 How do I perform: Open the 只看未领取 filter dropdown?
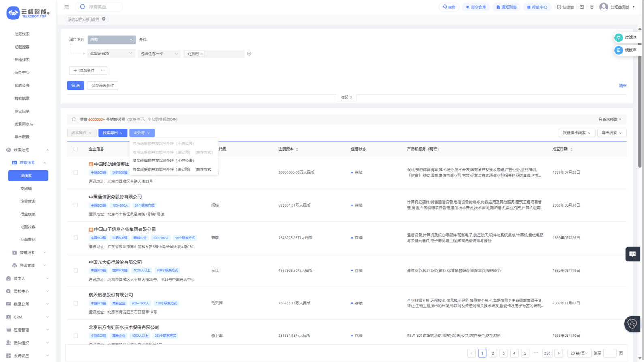610,119
